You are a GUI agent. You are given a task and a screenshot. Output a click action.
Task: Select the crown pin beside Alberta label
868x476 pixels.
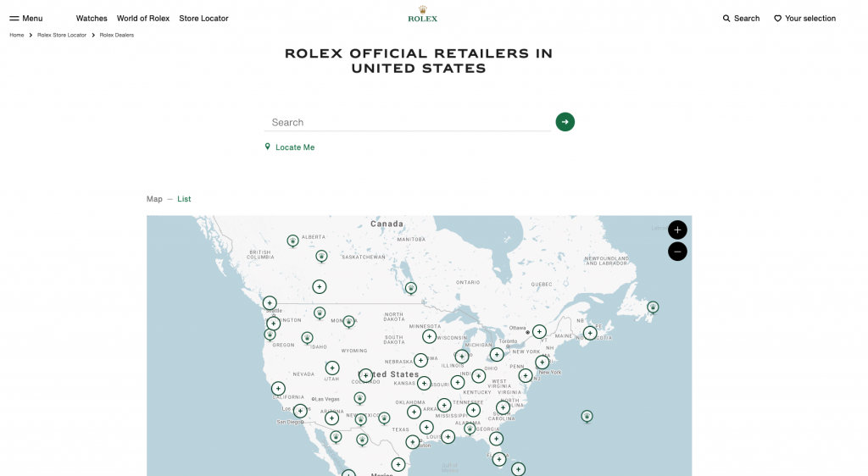tap(292, 241)
